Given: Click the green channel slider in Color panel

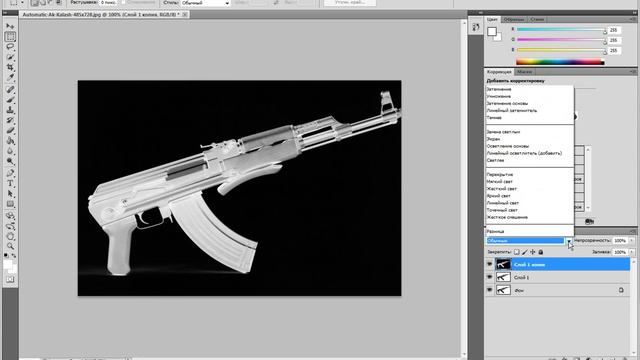Looking at the screenshot, I should [561, 40].
